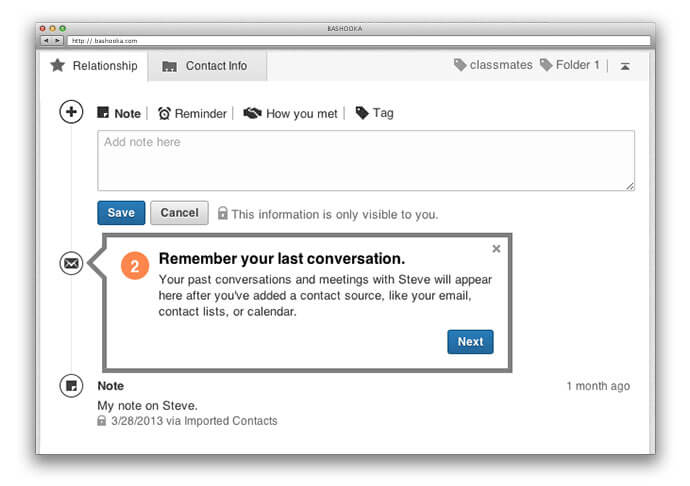Click Next in the tooltip popup

(470, 342)
